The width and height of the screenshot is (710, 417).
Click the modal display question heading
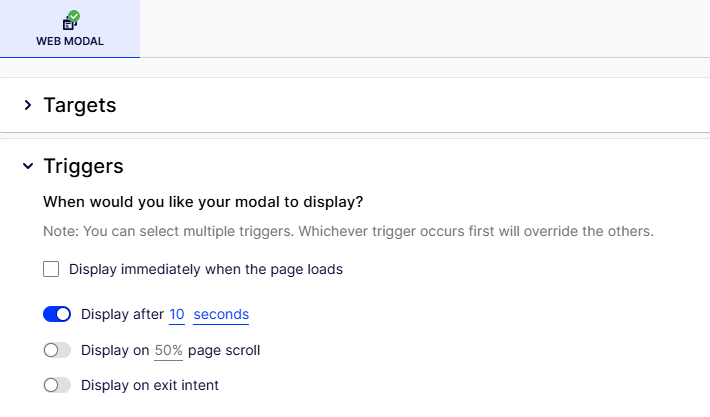click(x=203, y=202)
